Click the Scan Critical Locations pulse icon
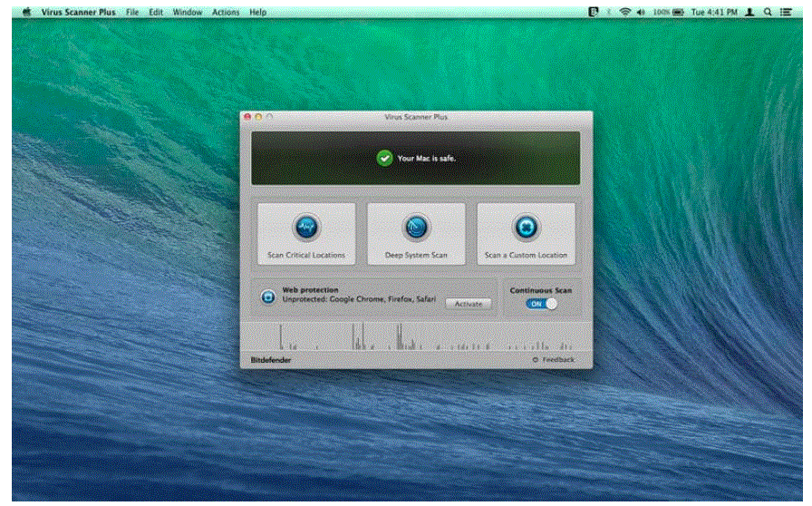Image resolution: width=812 pixels, height=506 pixels. (x=306, y=227)
